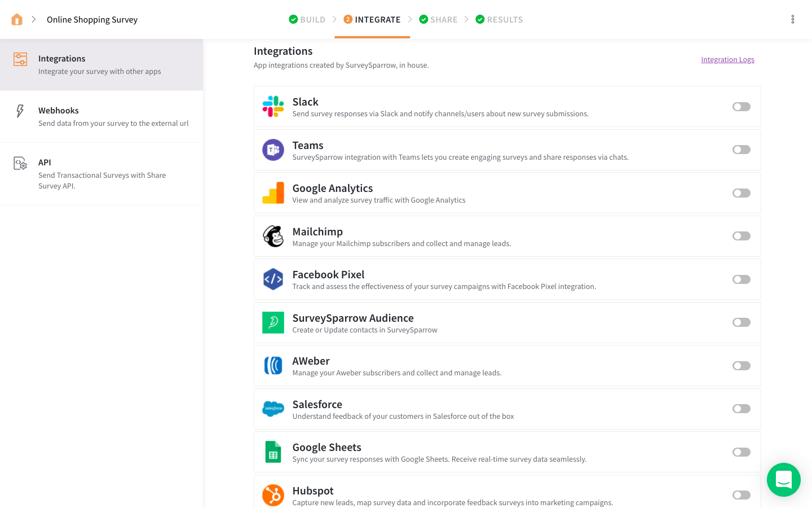
Task: Click the Google Analytics title text
Action: click(x=332, y=189)
